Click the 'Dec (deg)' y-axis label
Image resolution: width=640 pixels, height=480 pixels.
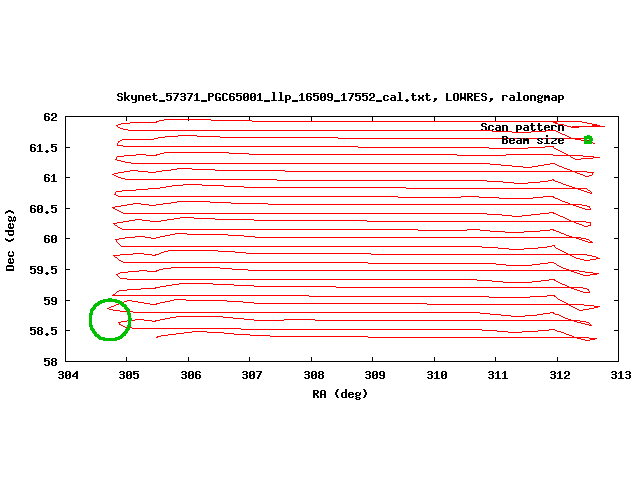point(10,240)
